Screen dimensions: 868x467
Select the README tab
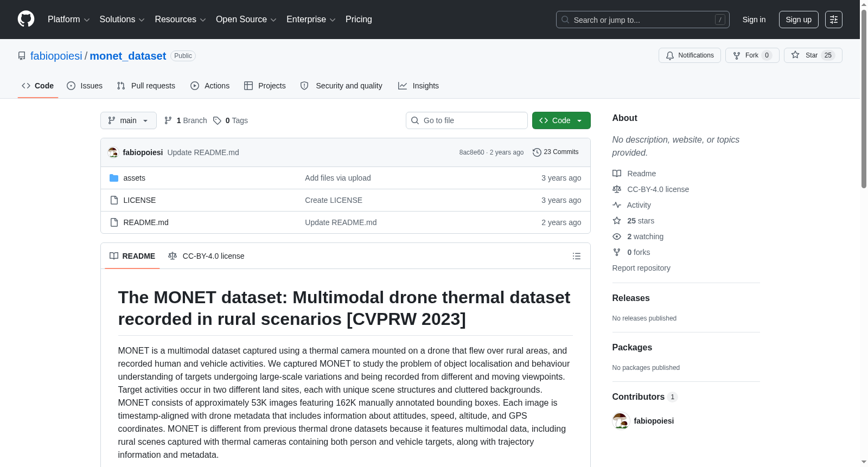(x=132, y=256)
